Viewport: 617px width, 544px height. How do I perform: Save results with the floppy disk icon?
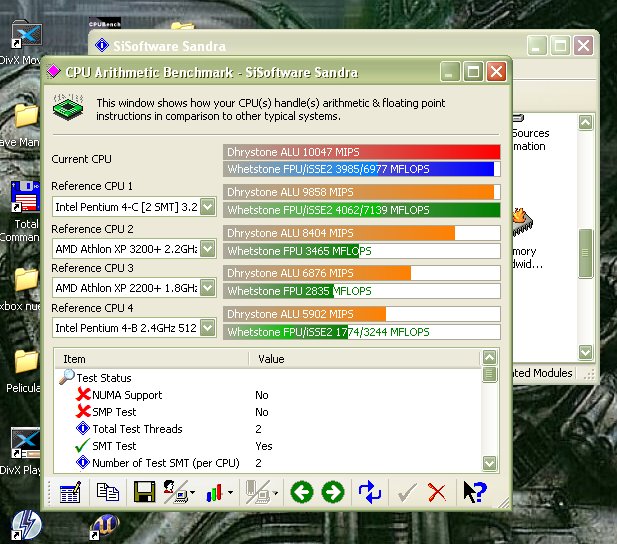point(144,492)
